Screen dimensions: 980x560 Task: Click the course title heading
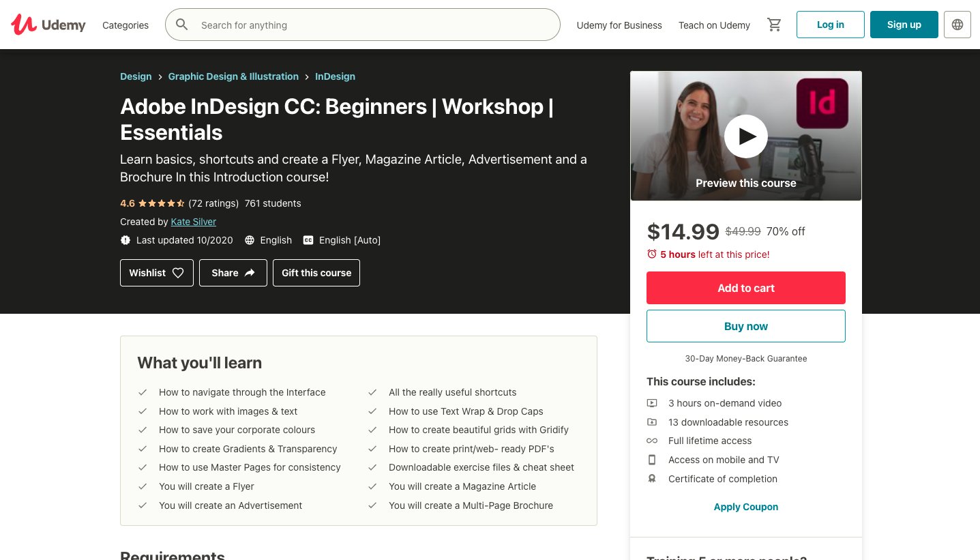(337, 119)
